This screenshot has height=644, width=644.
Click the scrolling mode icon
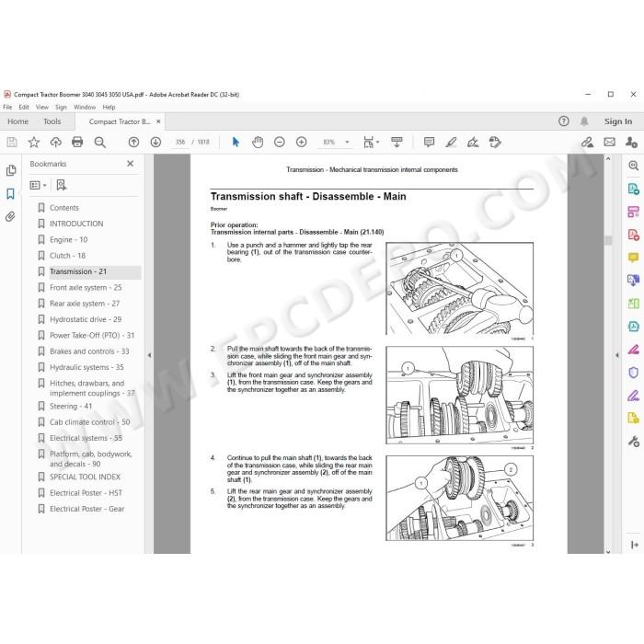[397, 142]
